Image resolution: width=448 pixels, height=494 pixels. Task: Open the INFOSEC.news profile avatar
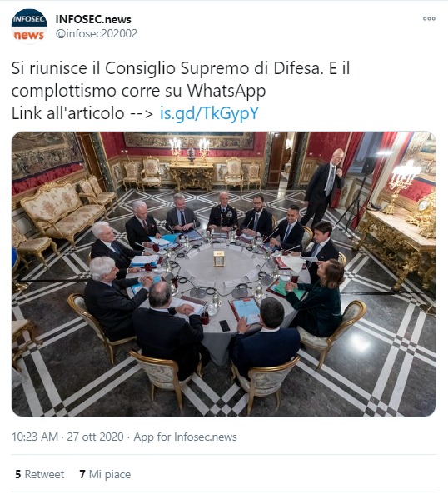click(x=29, y=27)
